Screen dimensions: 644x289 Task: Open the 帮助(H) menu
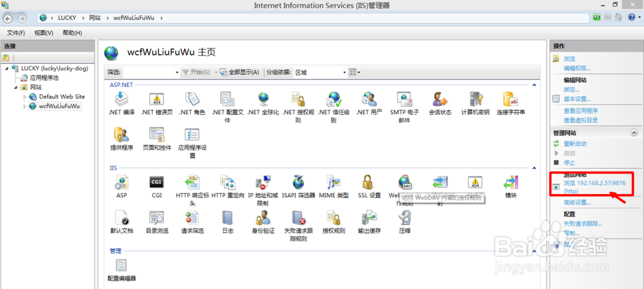click(72, 33)
